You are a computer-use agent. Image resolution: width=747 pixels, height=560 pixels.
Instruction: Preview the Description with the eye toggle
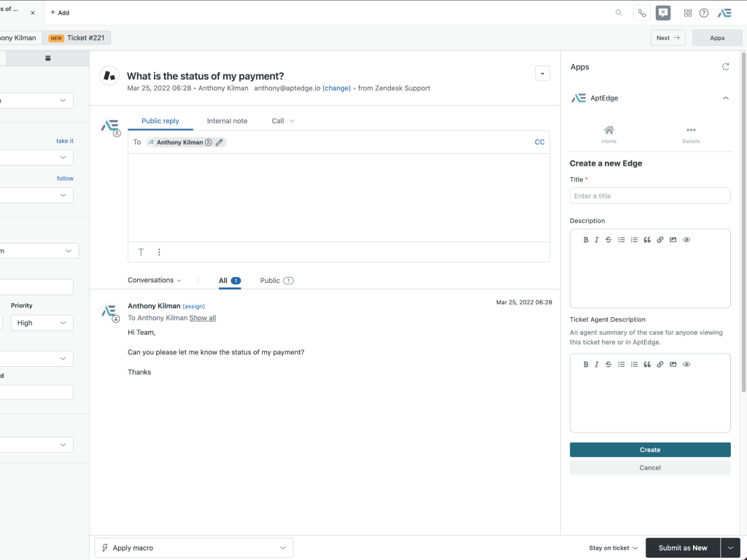tap(686, 239)
